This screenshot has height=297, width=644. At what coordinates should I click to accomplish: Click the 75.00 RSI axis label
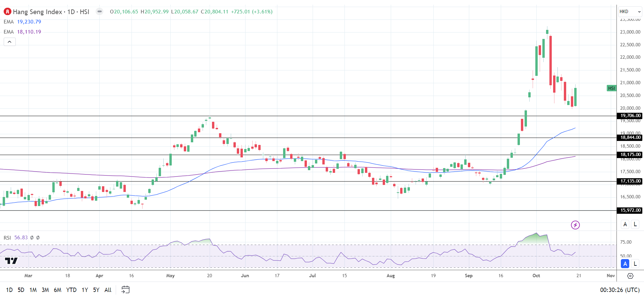(626, 242)
